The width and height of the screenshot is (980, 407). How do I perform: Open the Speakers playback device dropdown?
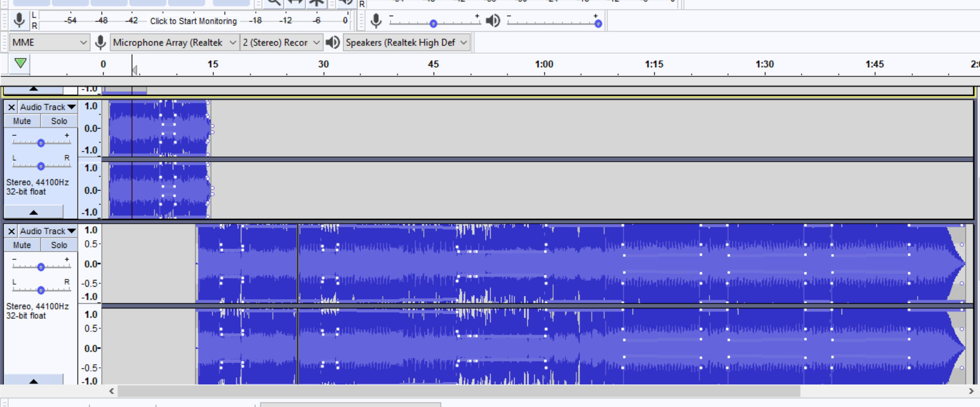[x=407, y=42]
